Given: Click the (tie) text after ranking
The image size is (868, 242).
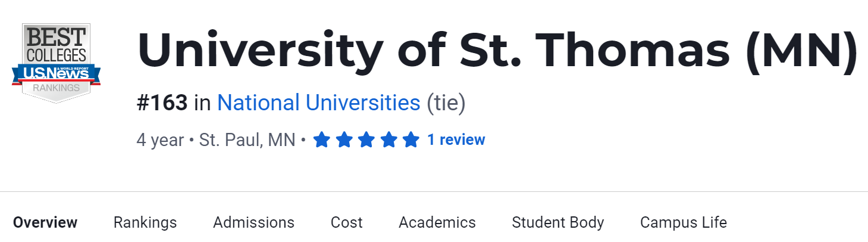Looking at the screenshot, I should pos(446,103).
